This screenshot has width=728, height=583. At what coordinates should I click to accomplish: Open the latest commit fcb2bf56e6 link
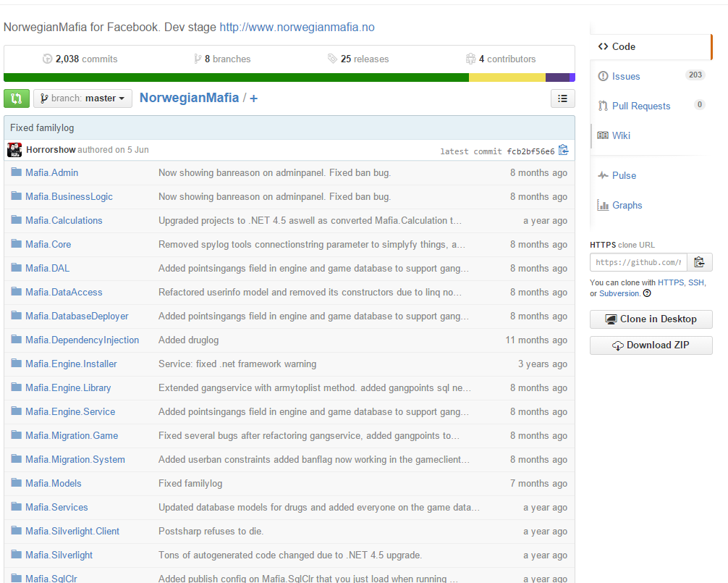[x=530, y=151]
